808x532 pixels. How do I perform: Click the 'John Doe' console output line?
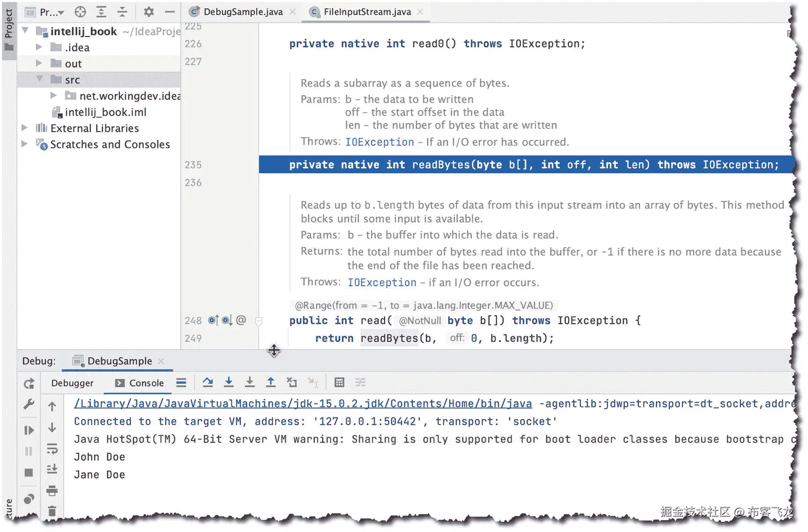click(99, 457)
